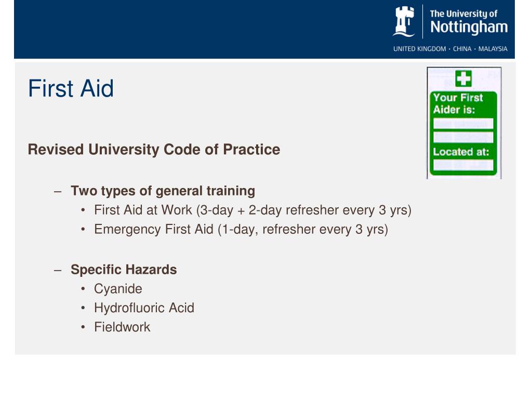
Task: Click the 'First Aid at Work' bullet
Action: 253,210
